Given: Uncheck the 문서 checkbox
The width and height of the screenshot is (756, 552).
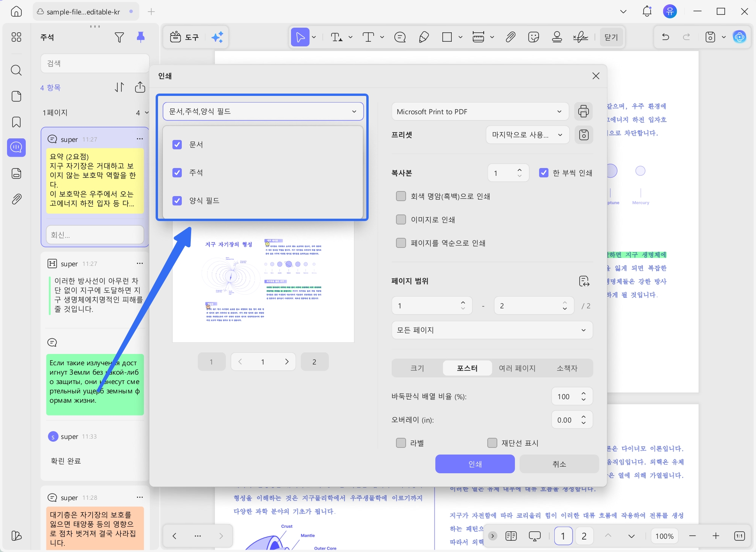Looking at the screenshot, I should (177, 145).
